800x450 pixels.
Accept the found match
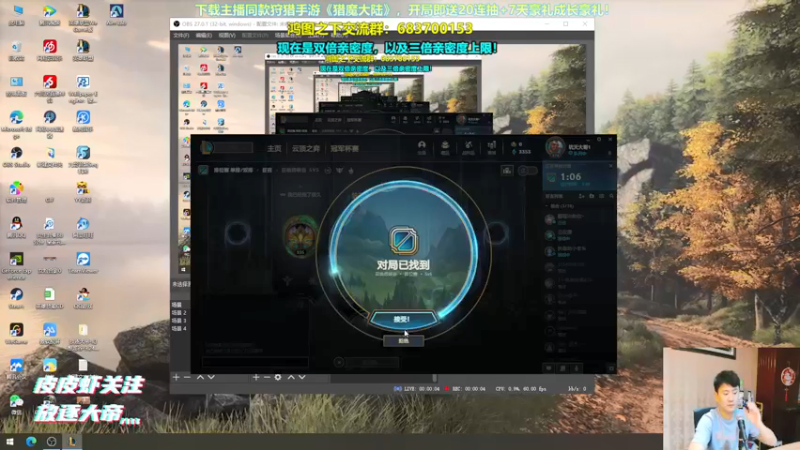pos(403,319)
